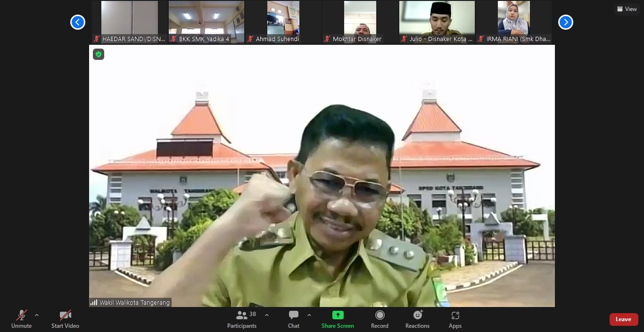Select the IRMA RIANI participant thumbnail

[514, 22]
